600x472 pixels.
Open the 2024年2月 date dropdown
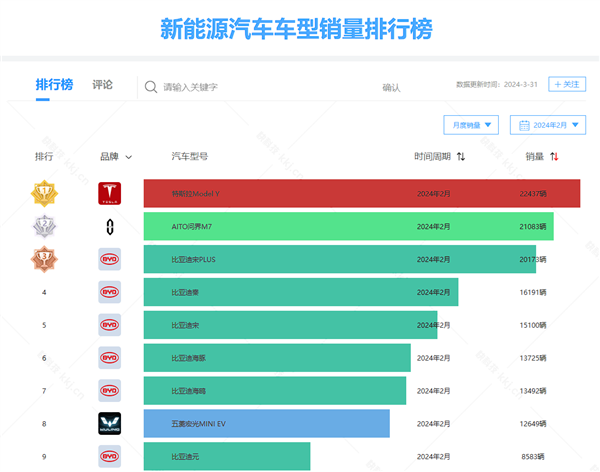click(x=547, y=125)
